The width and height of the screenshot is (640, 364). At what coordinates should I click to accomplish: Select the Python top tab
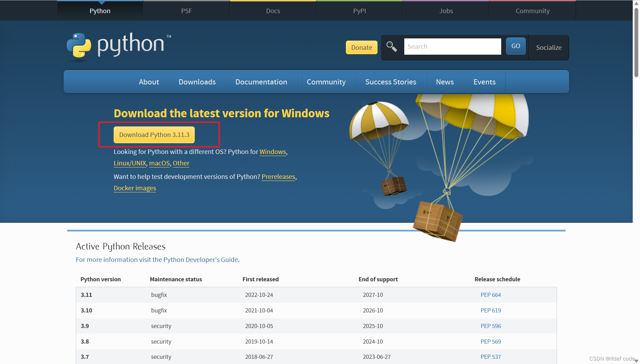[x=100, y=11]
